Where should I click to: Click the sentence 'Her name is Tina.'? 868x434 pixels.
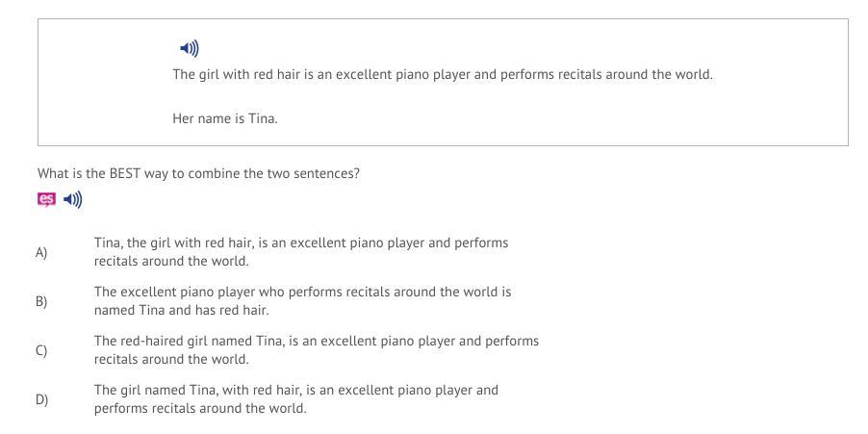pos(225,118)
